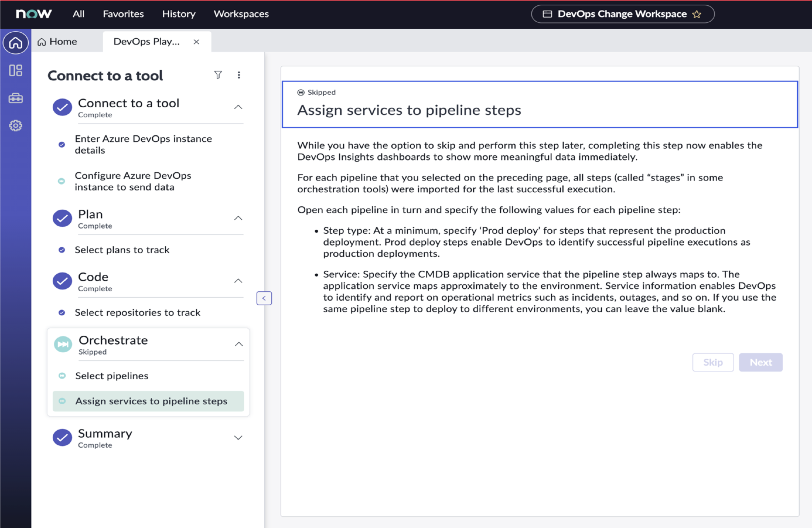Screen dimensions: 812x528
Task: Open the home icon in left sidebar
Action: pos(16,43)
